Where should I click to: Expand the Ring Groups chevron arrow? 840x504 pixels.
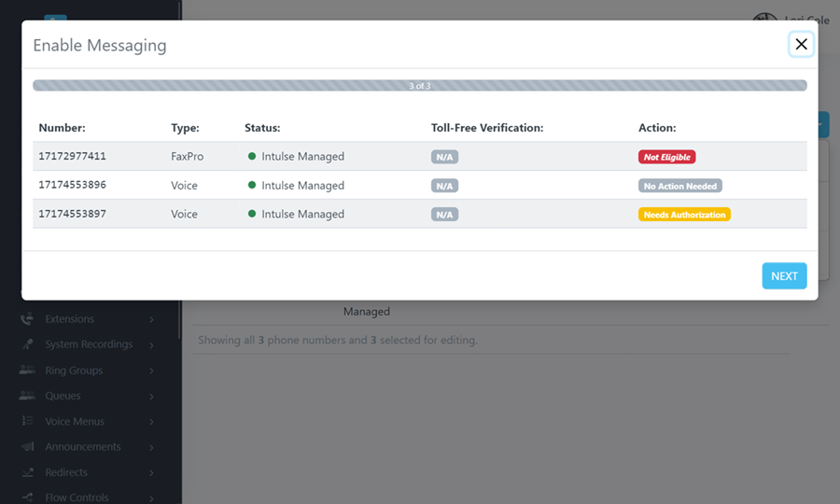(x=151, y=371)
